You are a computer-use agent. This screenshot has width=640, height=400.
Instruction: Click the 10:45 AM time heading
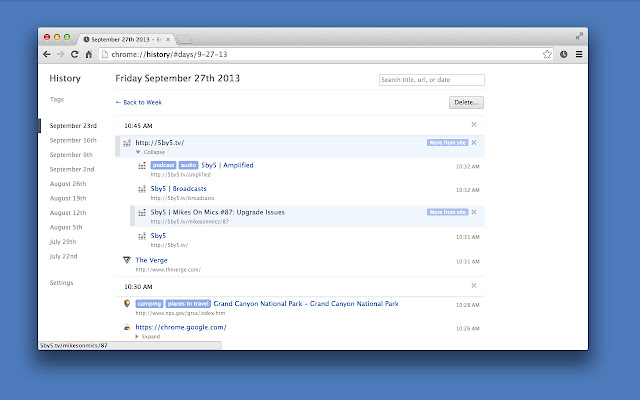pos(138,126)
